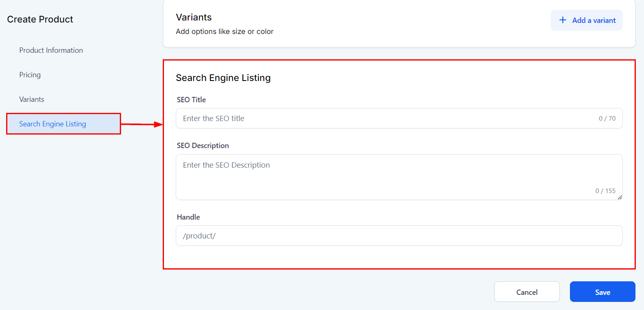Select Variants in the sidebar
Viewport: 644px width, 310px height.
click(x=31, y=99)
